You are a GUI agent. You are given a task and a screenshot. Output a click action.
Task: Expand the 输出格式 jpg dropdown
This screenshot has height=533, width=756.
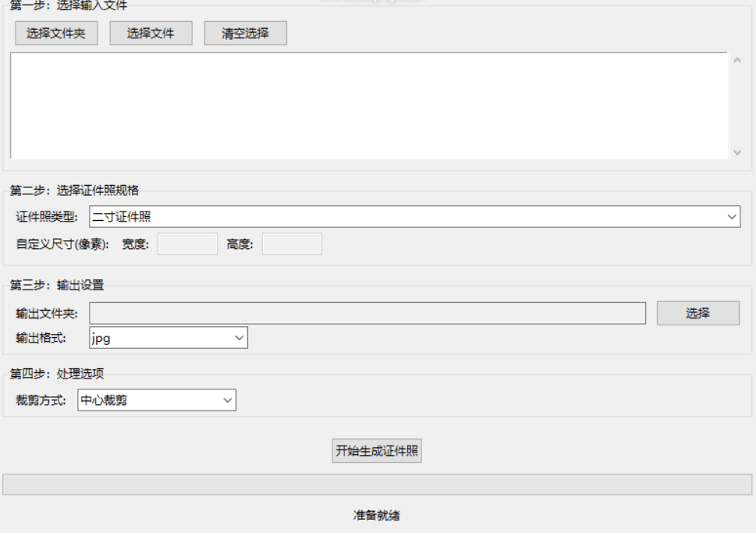169,338
